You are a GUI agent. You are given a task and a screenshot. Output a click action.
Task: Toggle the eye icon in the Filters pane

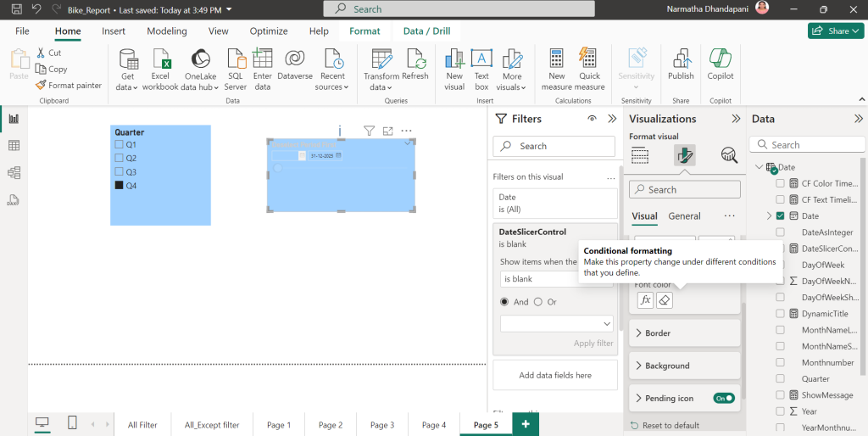pyautogui.click(x=593, y=119)
